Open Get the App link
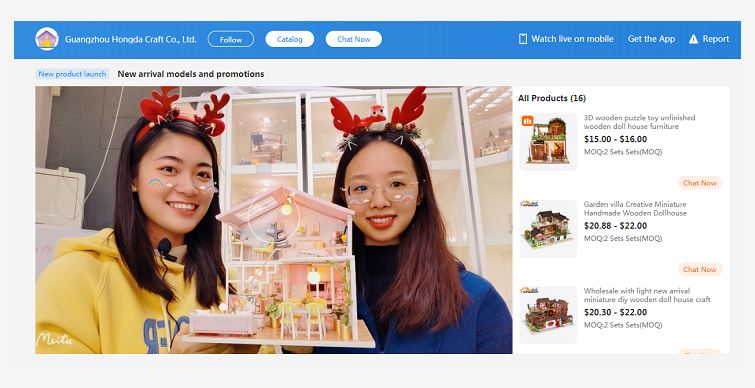 651,39
